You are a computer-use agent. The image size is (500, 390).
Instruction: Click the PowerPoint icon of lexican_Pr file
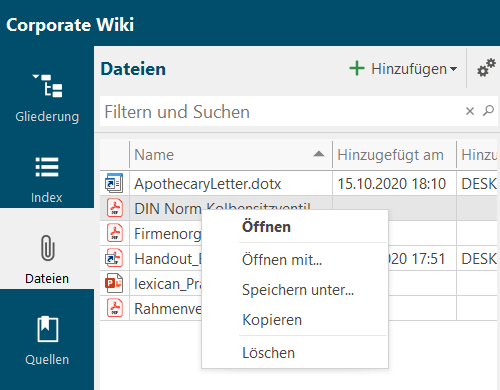(x=114, y=283)
